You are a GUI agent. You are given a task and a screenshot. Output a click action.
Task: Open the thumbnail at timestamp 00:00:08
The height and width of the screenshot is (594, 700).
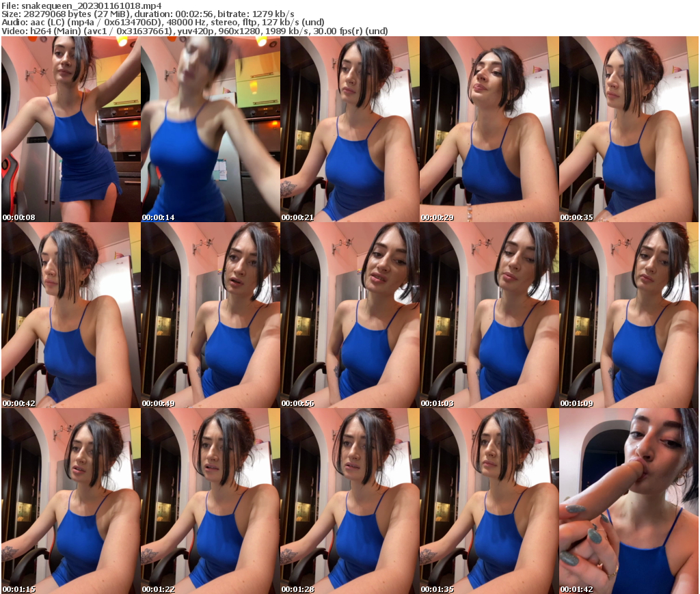pos(70,130)
